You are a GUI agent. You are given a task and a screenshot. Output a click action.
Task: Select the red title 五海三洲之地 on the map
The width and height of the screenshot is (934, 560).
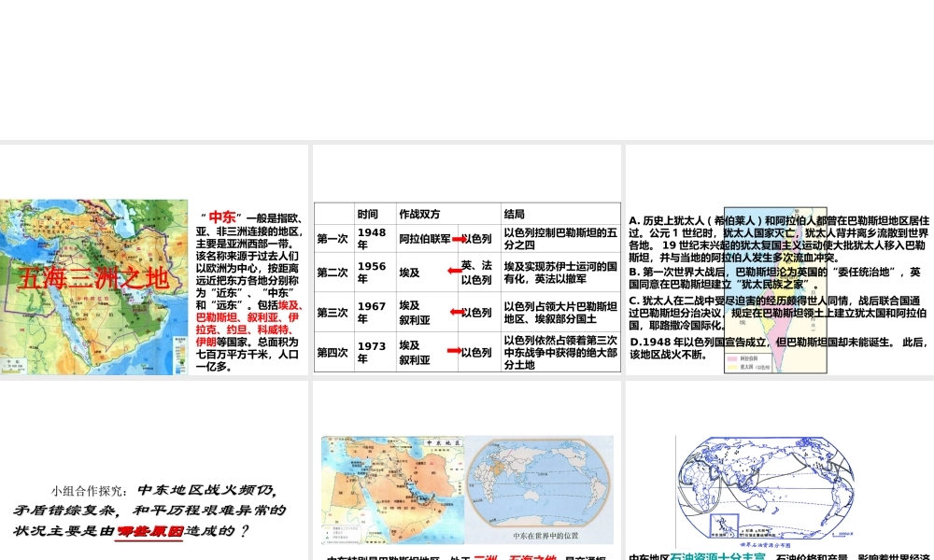(92, 278)
